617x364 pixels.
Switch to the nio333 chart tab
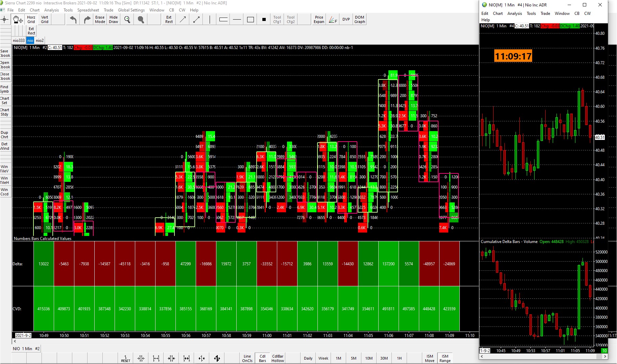pyautogui.click(x=19, y=41)
